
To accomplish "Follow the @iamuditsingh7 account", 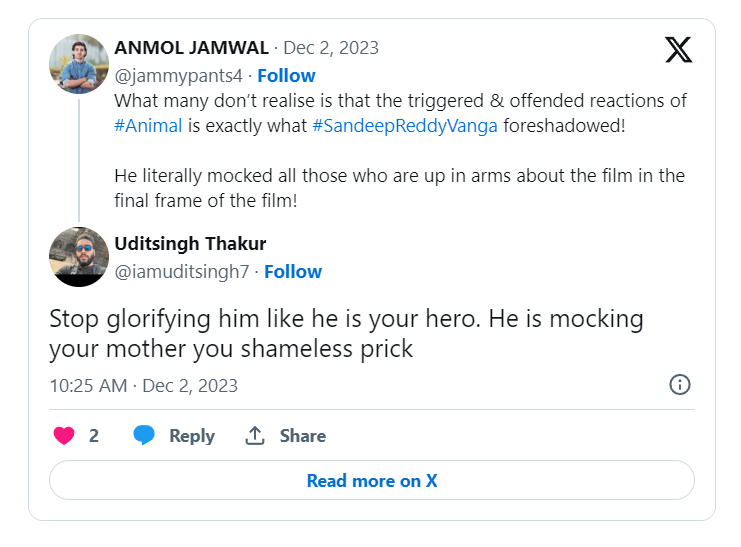I will [293, 272].
